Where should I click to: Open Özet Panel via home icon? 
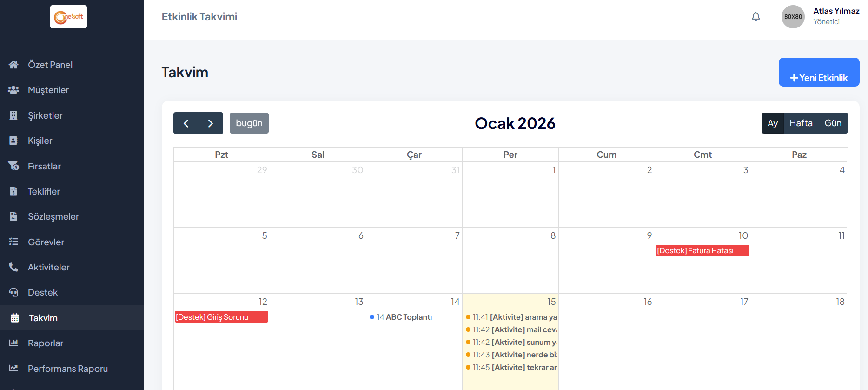[x=14, y=65]
